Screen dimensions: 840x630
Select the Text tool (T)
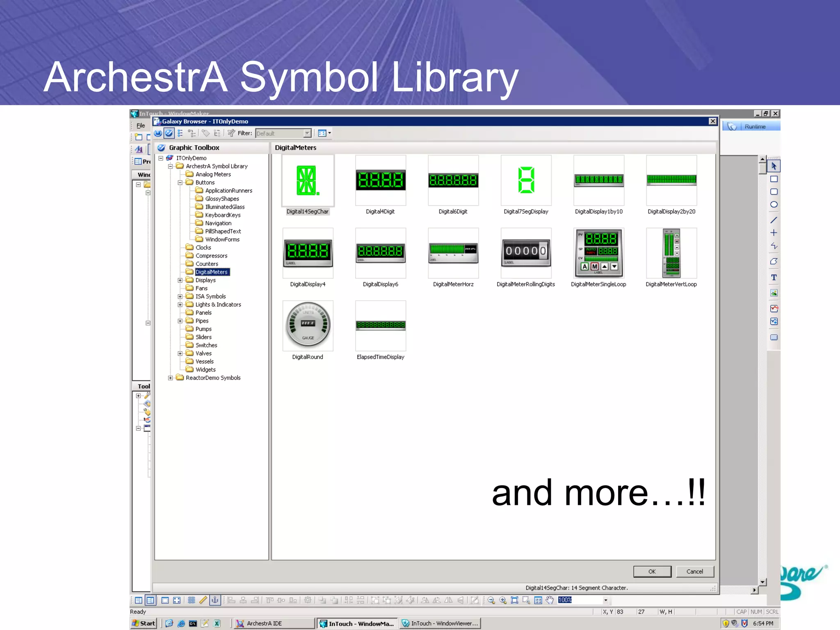point(774,277)
